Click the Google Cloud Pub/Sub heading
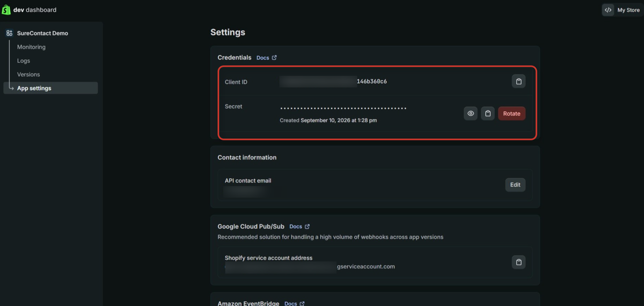 251,227
